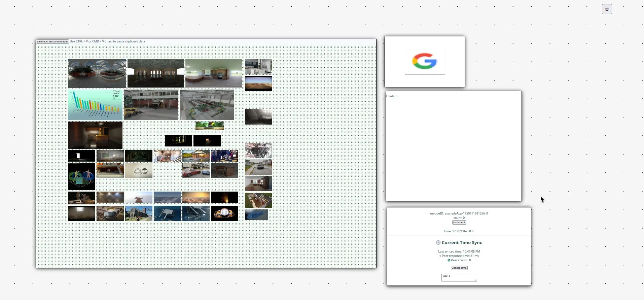Select the blue boat hull model thumbnail
This screenshot has width=644, height=300.
coord(256,214)
